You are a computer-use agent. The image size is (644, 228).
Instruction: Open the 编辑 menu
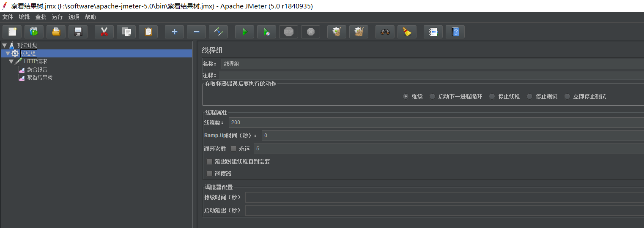click(25, 17)
